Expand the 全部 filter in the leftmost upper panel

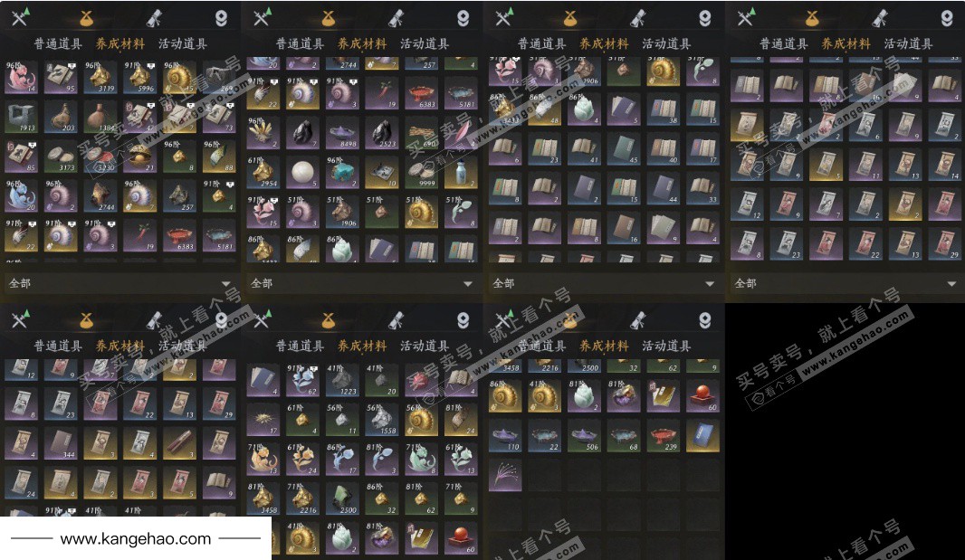[x=119, y=283]
